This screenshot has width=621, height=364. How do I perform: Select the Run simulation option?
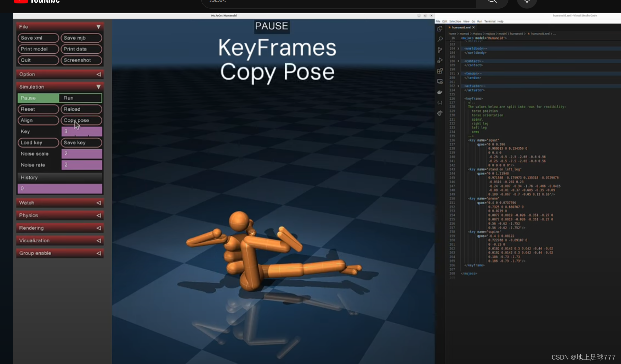point(81,98)
